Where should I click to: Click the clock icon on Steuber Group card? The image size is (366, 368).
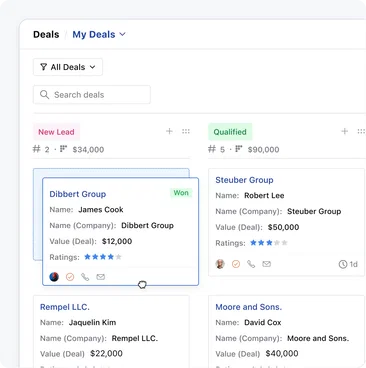click(343, 264)
